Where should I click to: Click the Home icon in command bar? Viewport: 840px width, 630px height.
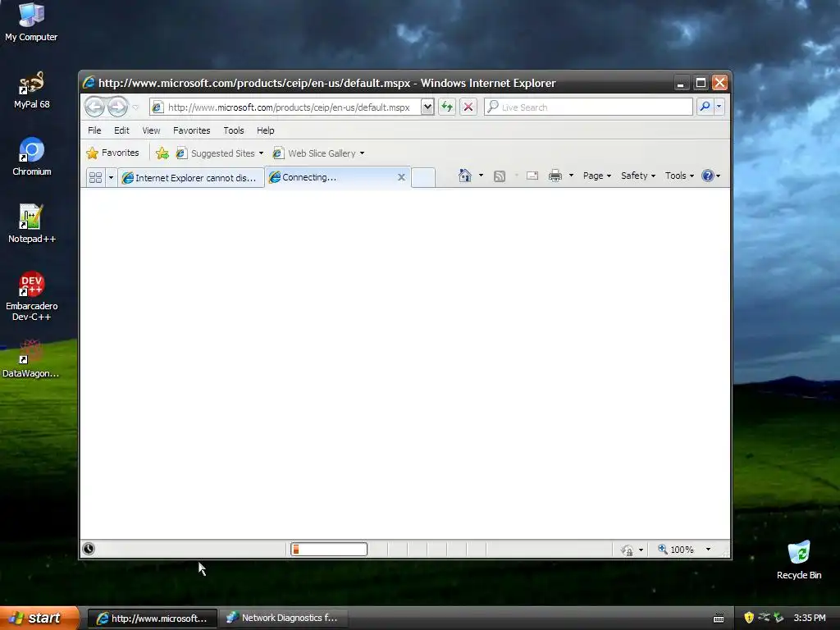(464, 176)
